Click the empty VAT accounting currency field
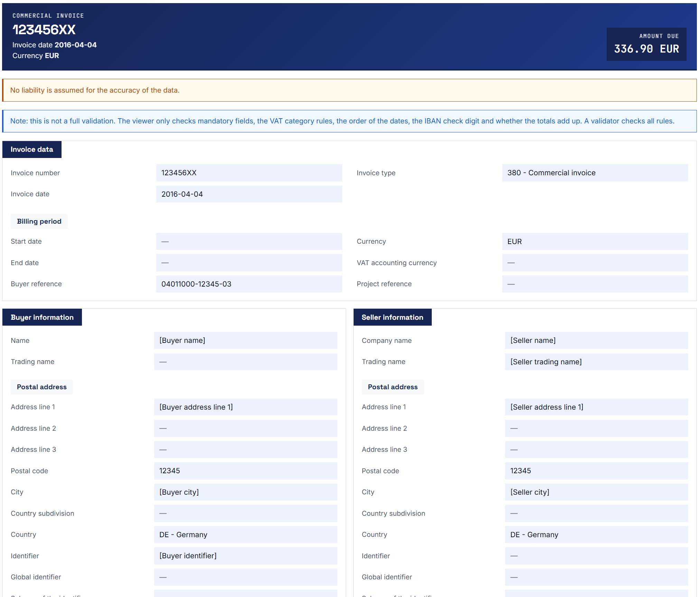Viewport: 700px width, 597px height. pyautogui.click(x=595, y=263)
